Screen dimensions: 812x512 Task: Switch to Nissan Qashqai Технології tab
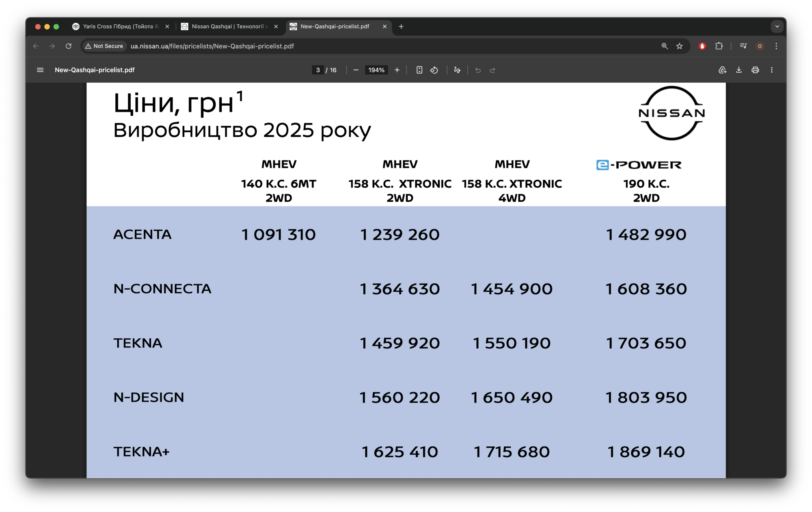tap(227, 26)
